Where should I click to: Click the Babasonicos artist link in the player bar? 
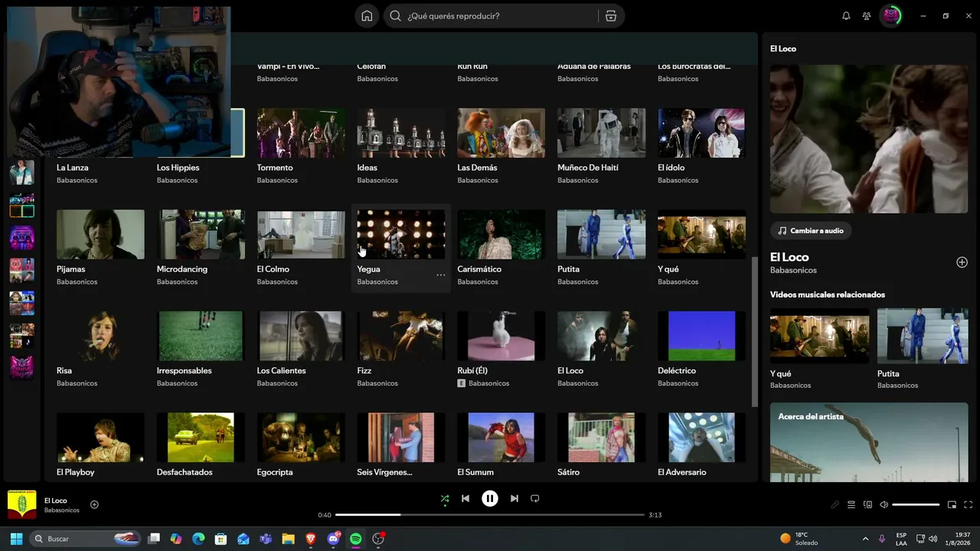(62, 510)
